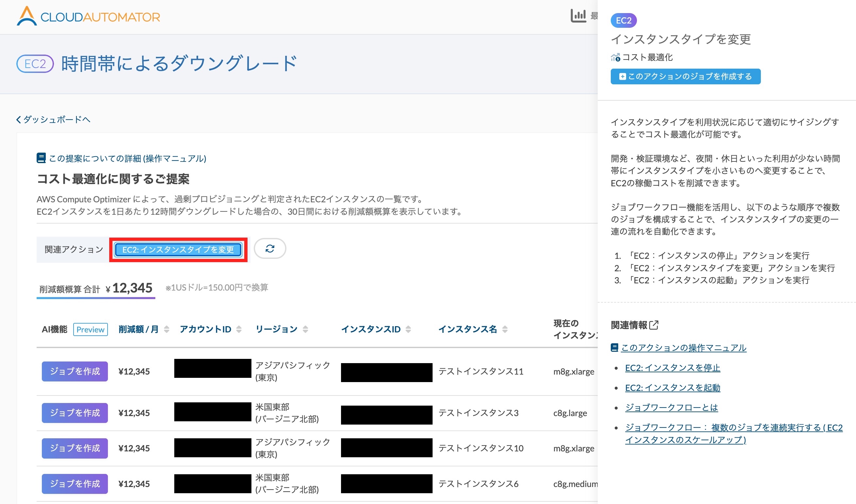
Task: Click the EC2 badge beside page title
Action: click(35, 63)
